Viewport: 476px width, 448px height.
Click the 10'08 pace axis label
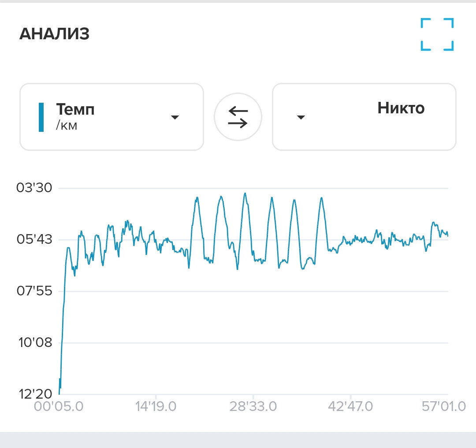click(x=35, y=343)
